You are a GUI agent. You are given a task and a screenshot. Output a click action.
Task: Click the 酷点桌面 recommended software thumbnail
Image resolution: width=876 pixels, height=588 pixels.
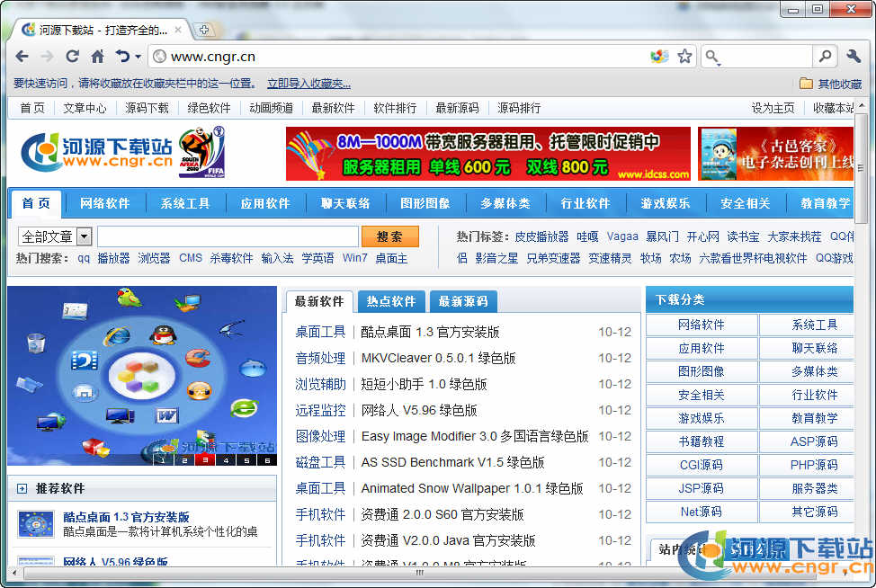pos(35,523)
